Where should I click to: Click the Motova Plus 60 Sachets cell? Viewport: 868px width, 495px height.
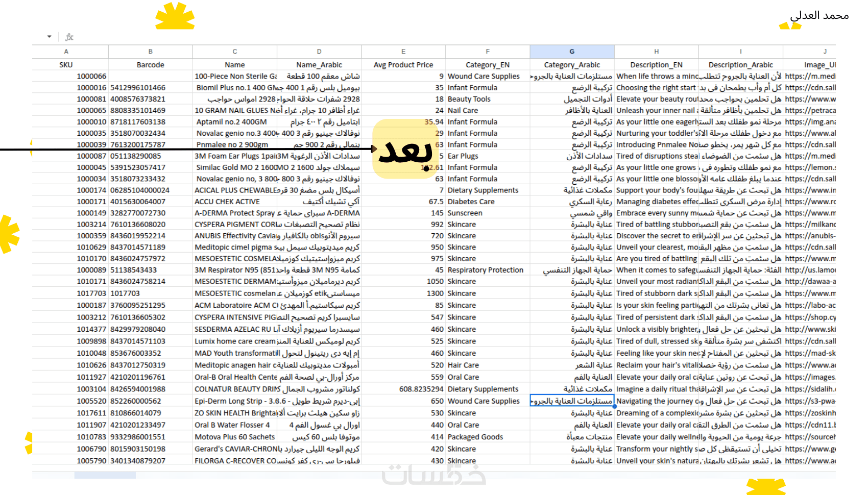(235, 437)
